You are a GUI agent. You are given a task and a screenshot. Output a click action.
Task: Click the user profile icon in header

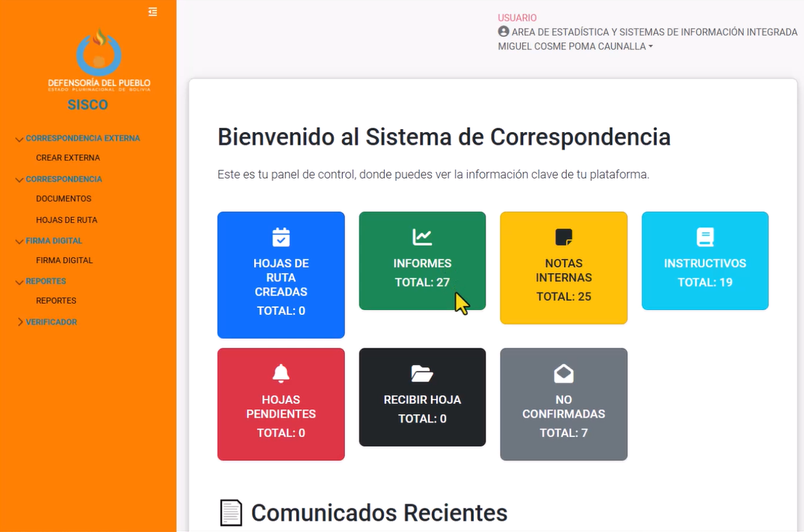point(504,32)
